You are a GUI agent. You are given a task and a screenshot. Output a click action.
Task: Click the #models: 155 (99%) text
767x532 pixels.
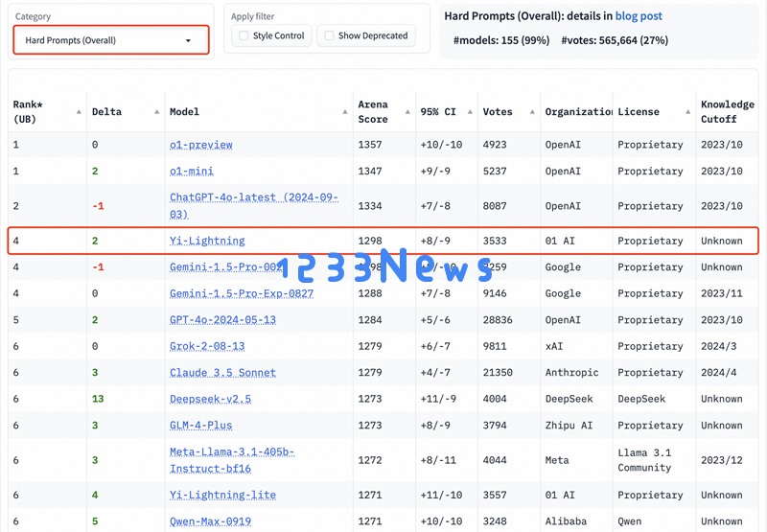(501, 40)
